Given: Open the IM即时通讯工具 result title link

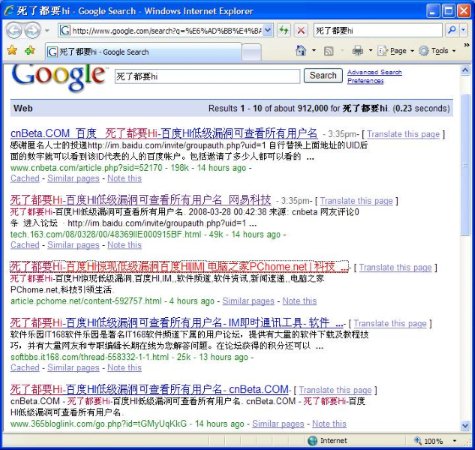Looking at the screenshot, I should click(x=177, y=323).
